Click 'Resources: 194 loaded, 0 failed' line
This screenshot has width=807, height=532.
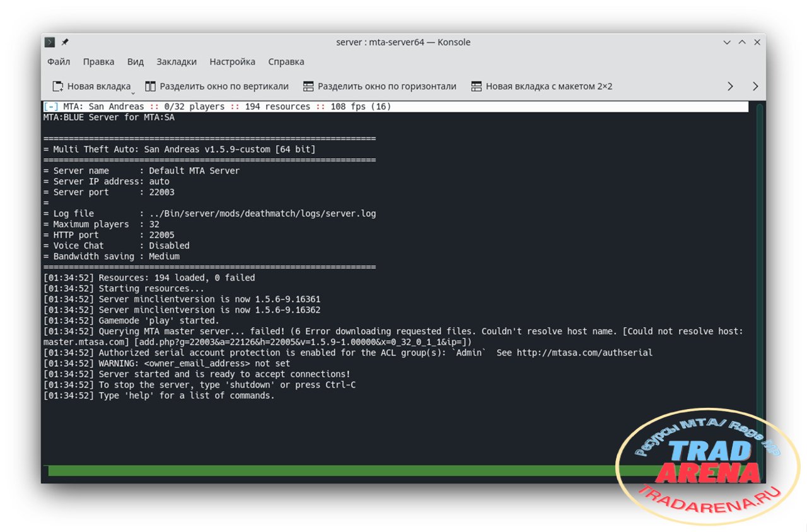point(149,278)
